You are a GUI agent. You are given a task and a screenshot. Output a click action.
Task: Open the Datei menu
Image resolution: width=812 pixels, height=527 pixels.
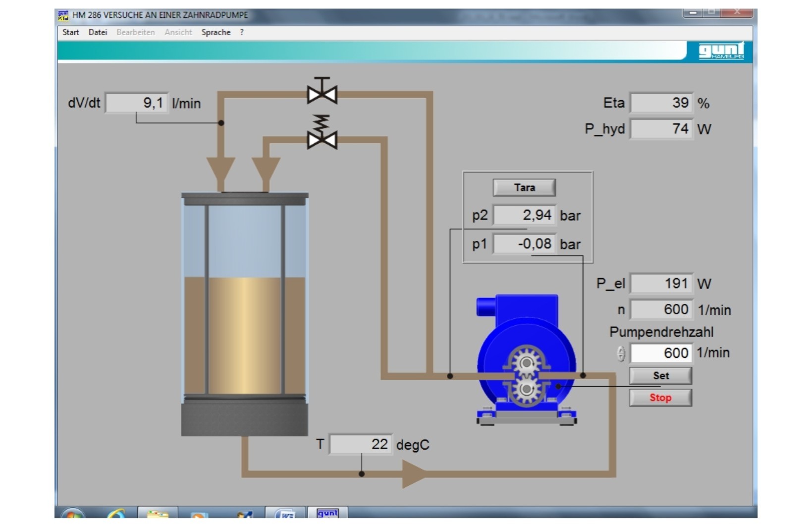98,32
